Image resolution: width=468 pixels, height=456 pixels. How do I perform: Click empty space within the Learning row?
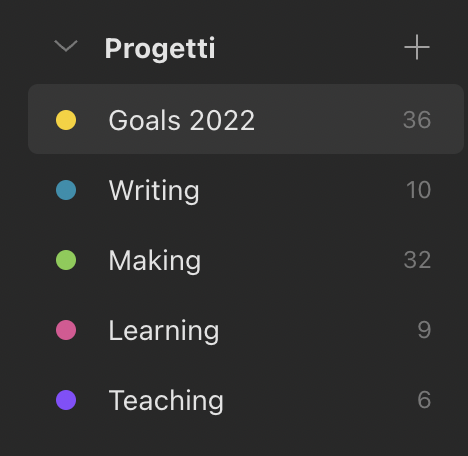click(x=313, y=330)
